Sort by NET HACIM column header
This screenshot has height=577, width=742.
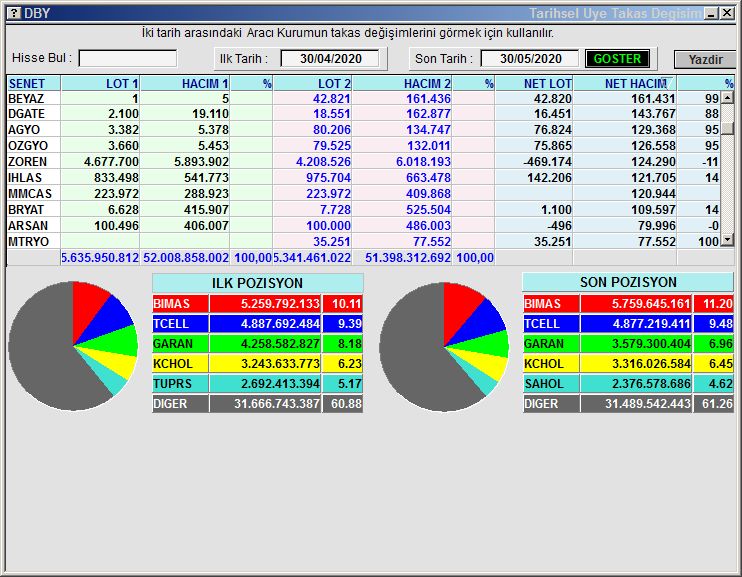(625, 83)
